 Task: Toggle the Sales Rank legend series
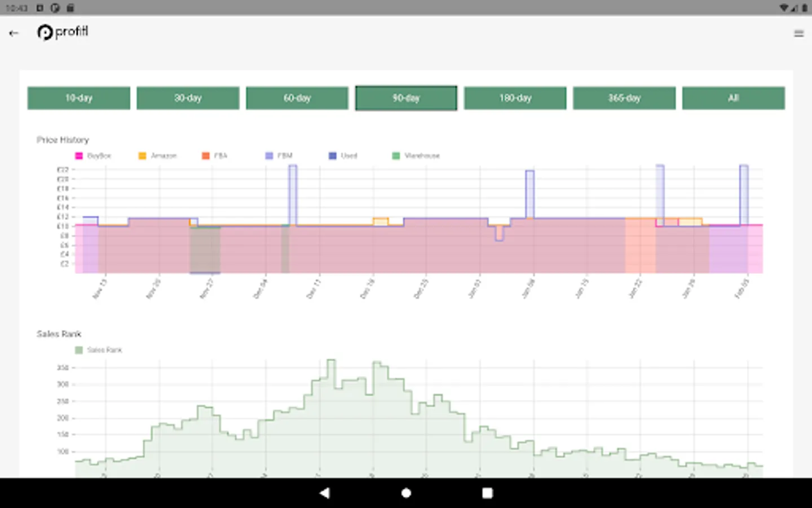tap(99, 350)
